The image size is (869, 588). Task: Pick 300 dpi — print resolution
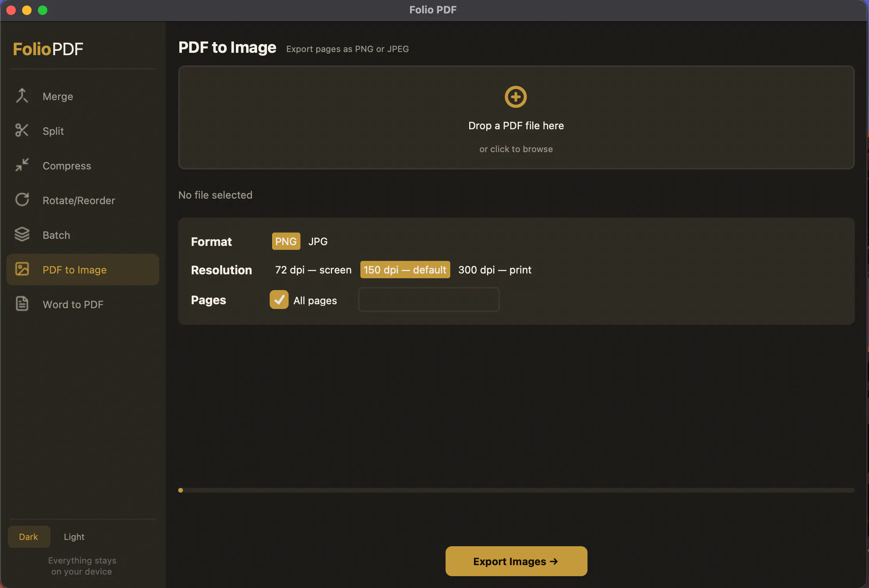495,270
